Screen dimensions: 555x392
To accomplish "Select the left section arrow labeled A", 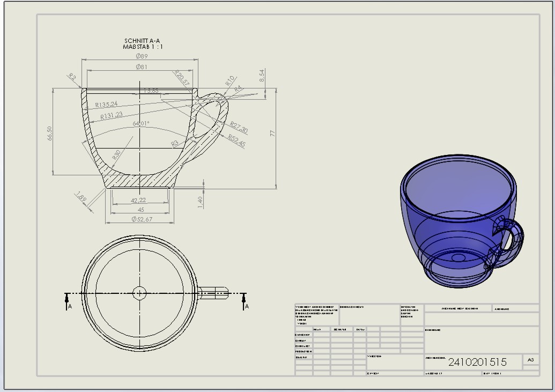I will click(x=68, y=302).
